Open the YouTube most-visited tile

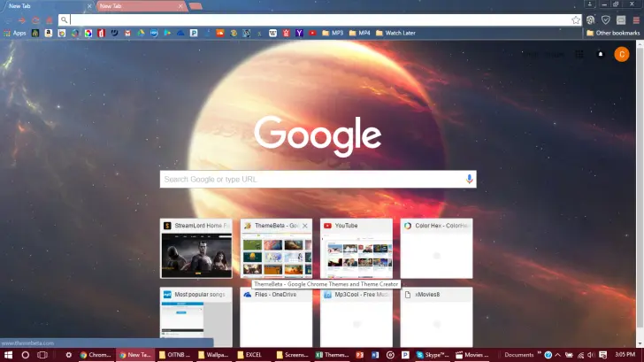tap(356, 249)
